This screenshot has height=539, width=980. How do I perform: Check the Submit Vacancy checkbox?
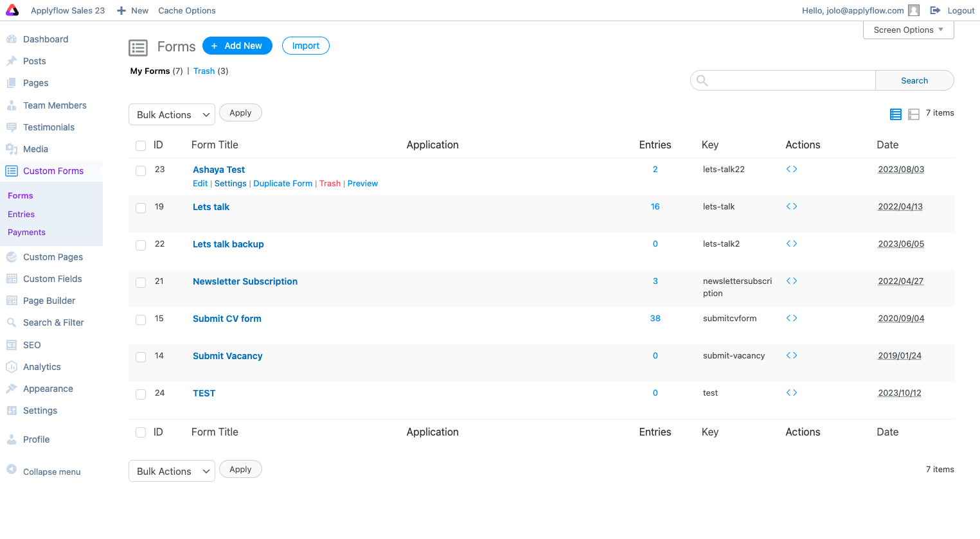141,357
